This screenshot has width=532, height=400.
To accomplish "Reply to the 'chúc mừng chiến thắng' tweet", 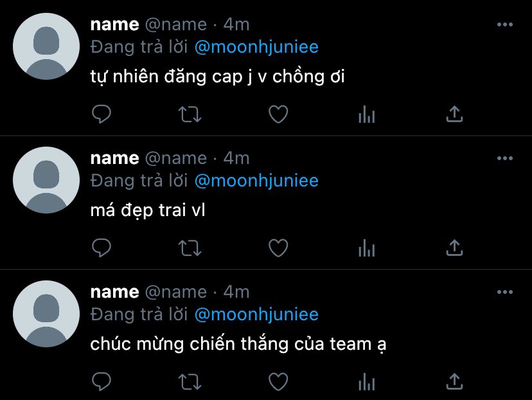I will tap(102, 381).
